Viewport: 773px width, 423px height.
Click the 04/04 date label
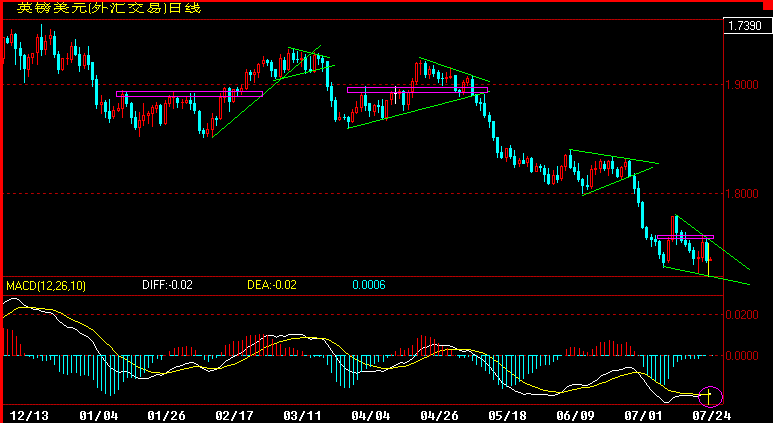(x=370, y=416)
